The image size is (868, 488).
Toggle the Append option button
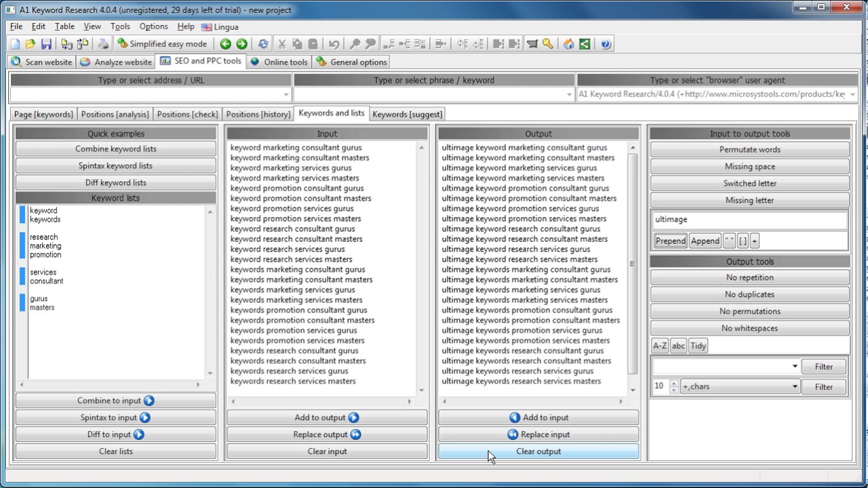(705, 241)
